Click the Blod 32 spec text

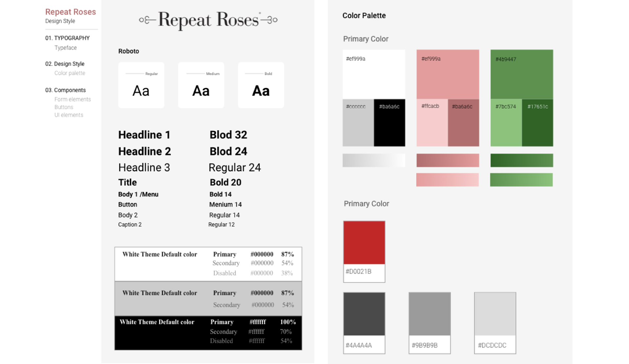[x=228, y=135]
